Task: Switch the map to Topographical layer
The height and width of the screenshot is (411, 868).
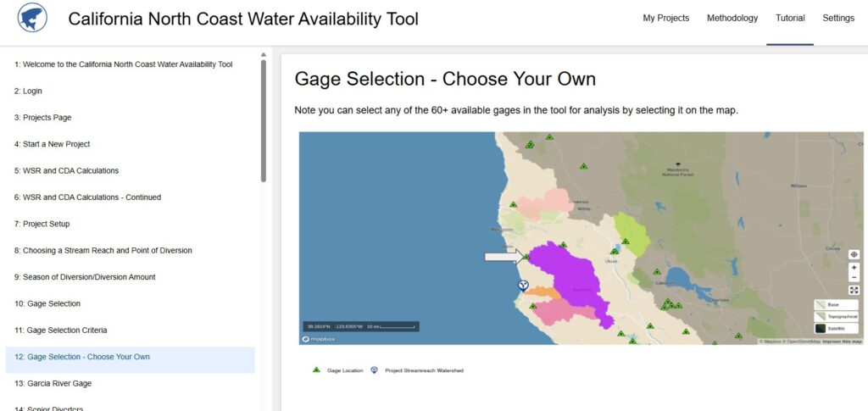Action: 836,316
